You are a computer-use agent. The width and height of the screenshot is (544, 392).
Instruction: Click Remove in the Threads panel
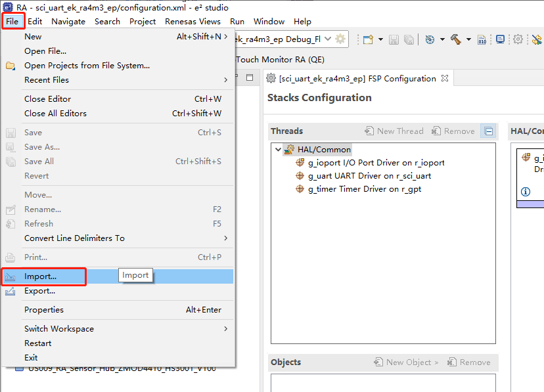click(x=453, y=131)
